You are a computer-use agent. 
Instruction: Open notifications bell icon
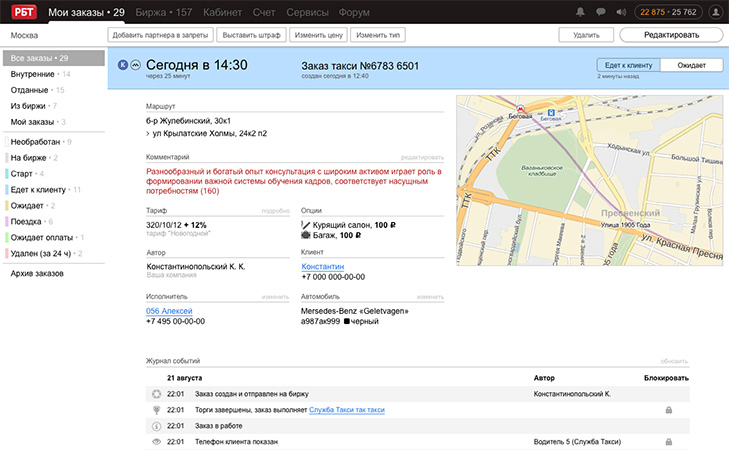580,12
